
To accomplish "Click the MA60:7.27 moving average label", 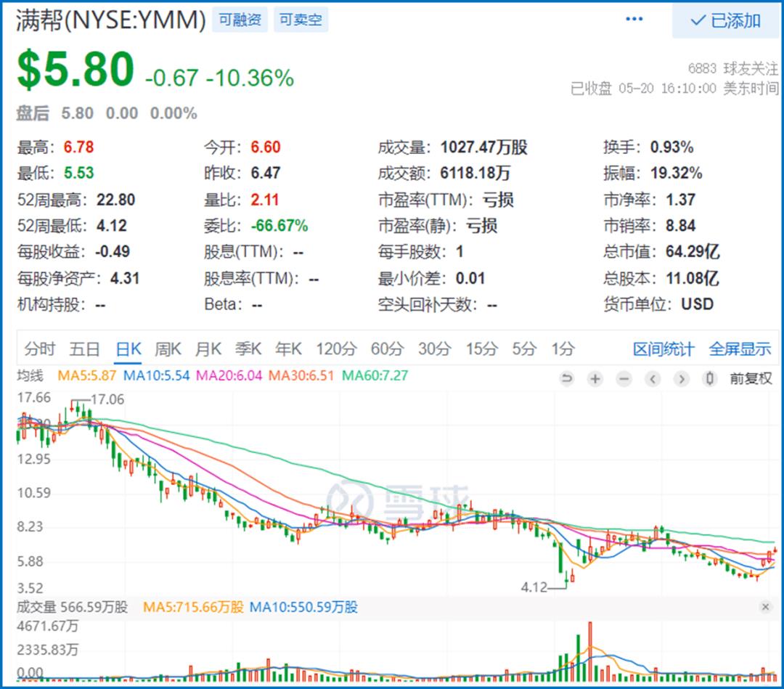I will tap(375, 375).
